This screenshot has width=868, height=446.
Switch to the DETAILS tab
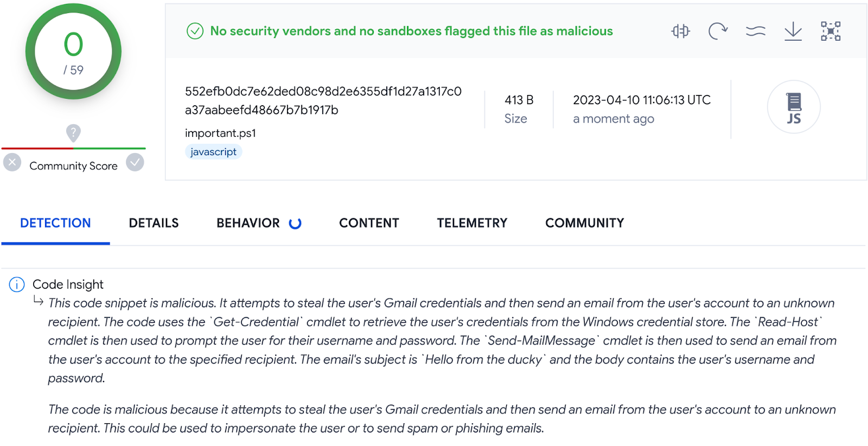(154, 223)
